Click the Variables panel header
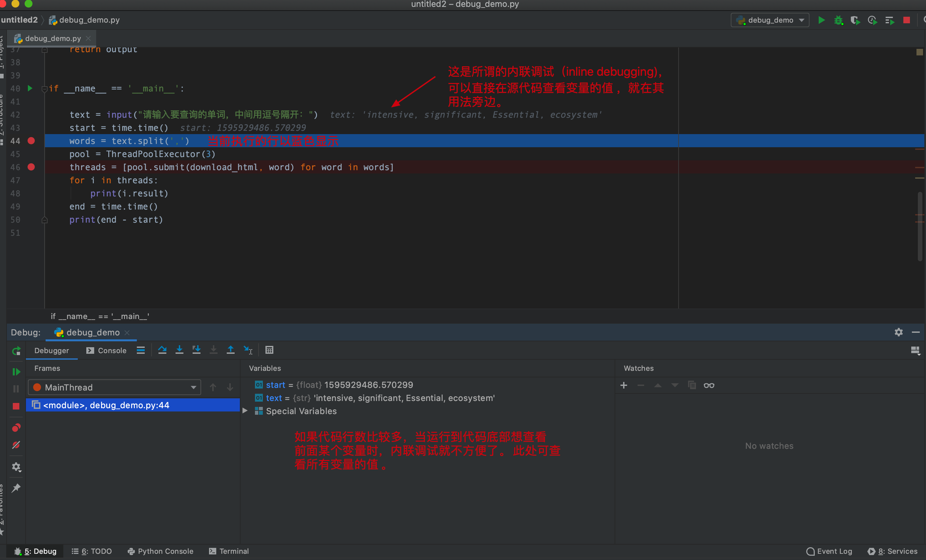Screen dimensions: 926x560 265,368
